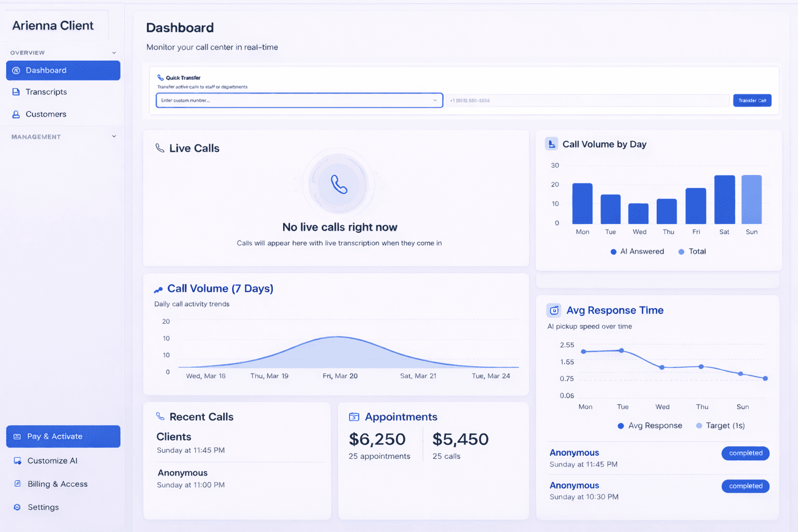Image resolution: width=798 pixels, height=532 pixels.
Task: Select the Dashboard icon in the sidebar
Action: (17, 70)
